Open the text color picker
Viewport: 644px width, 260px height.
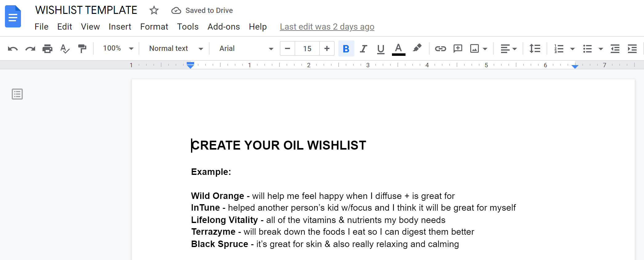pos(398,49)
